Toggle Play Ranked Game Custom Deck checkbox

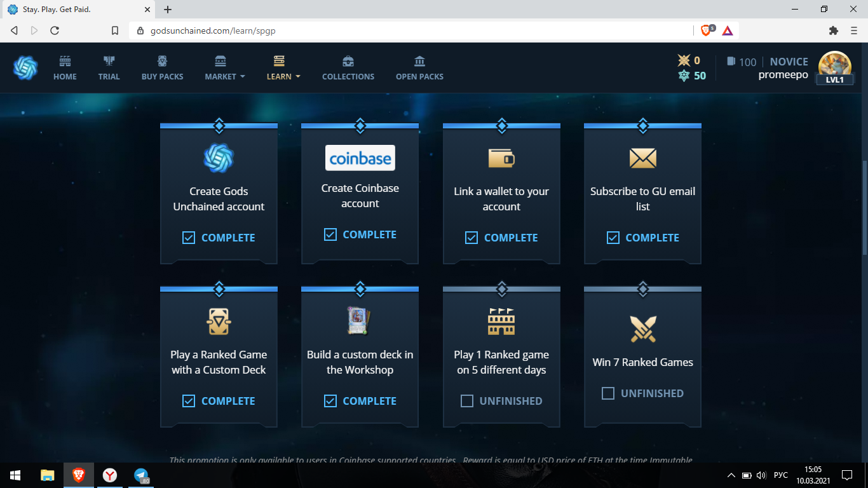(x=189, y=401)
